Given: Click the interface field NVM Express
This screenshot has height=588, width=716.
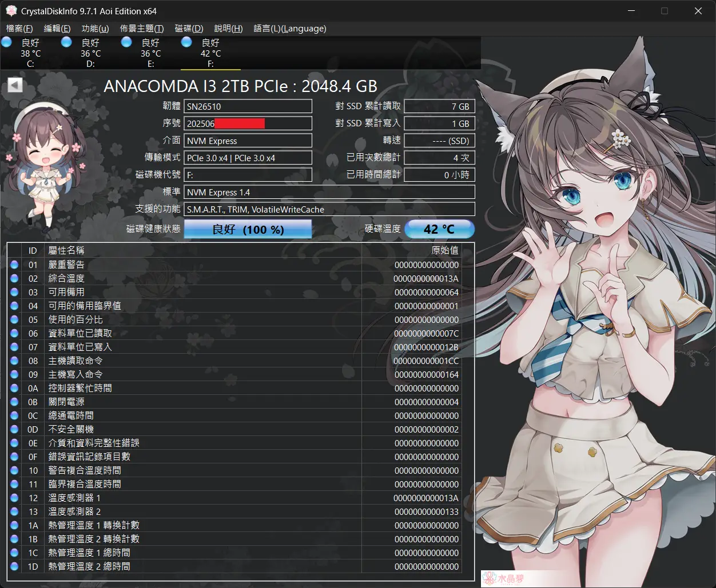Looking at the screenshot, I should click(x=248, y=141).
